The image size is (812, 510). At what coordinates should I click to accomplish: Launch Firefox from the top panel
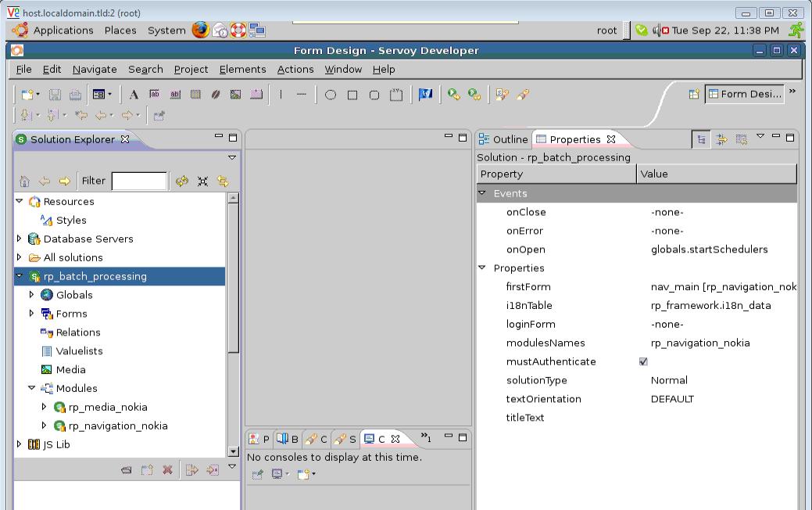tap(200, 30)
